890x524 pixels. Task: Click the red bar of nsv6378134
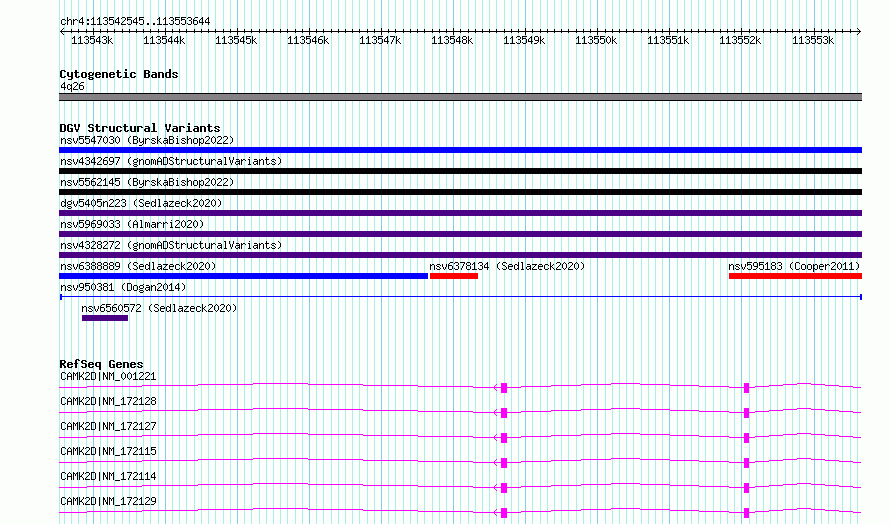tap(453, 276)
